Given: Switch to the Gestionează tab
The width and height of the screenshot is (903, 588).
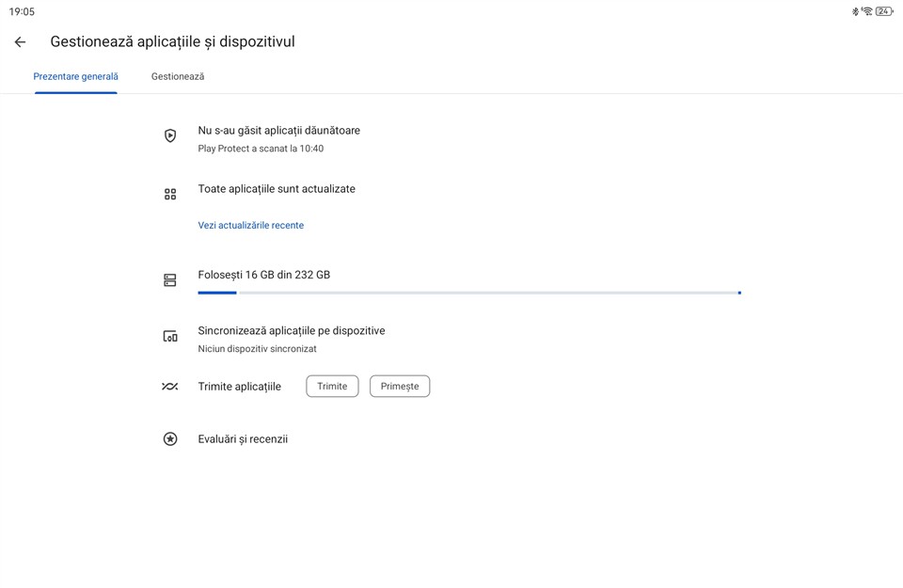Looking at the screenshot, I should [178, 76].
